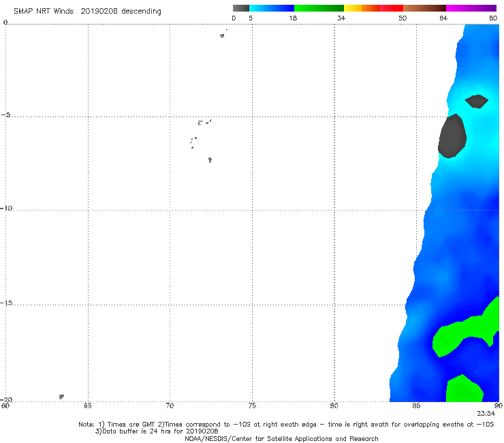Click the magenta-purple segment of the color scale
The image size is (504, 443).
(x=471, y=8)
